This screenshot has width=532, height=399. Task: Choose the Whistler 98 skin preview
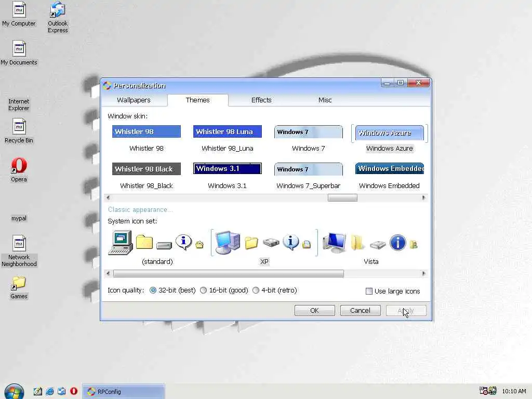146,131
